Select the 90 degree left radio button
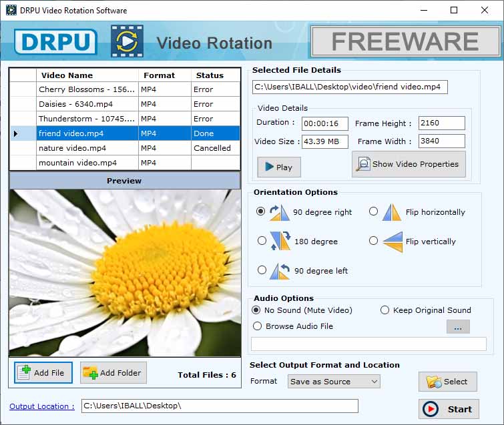Viewport: 504px width, 425px height. tap(262, 270)
